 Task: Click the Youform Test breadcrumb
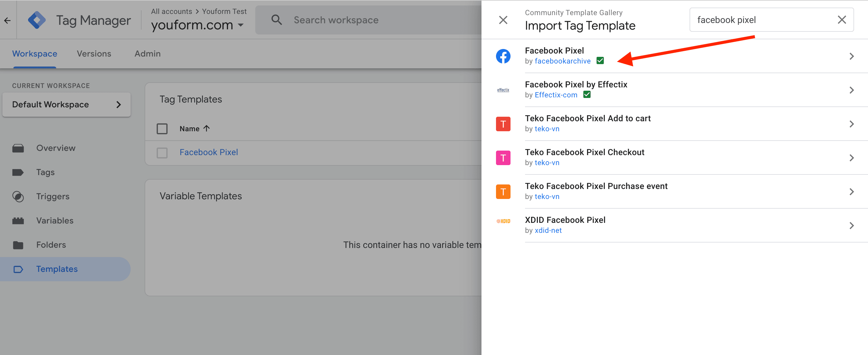(224, 11)
